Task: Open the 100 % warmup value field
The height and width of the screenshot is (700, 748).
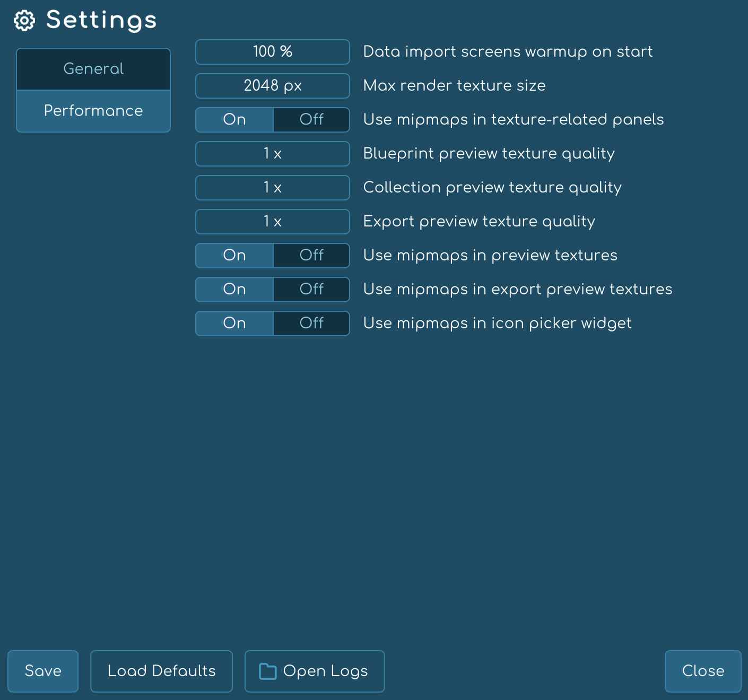Action: point(273,52)
